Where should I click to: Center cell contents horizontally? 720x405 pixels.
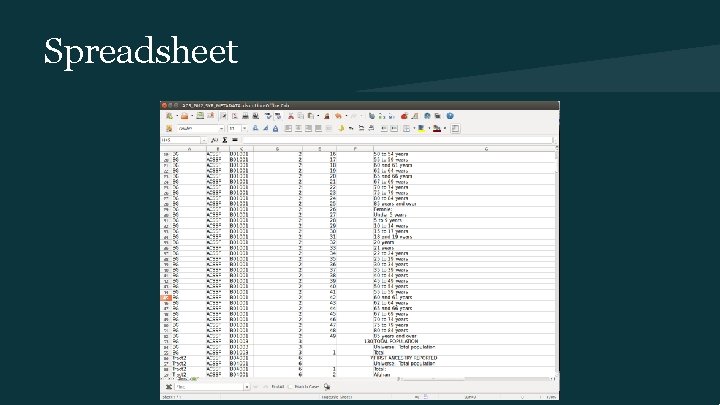298,129
